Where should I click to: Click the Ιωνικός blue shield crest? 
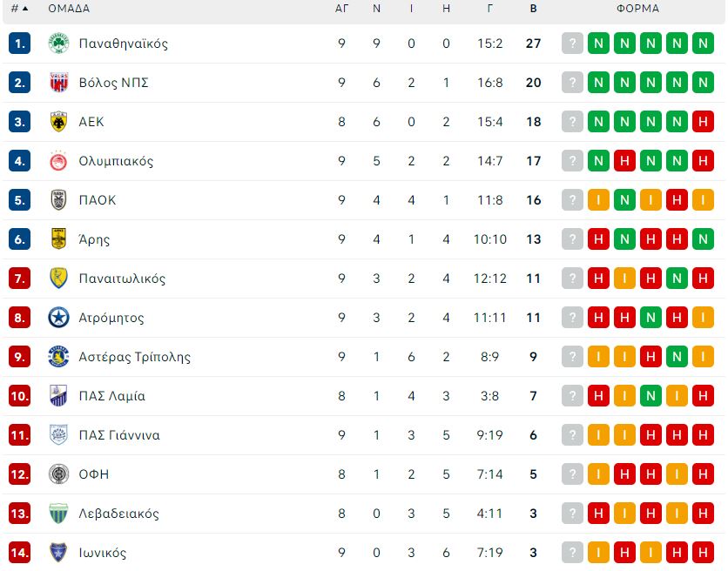58,553
